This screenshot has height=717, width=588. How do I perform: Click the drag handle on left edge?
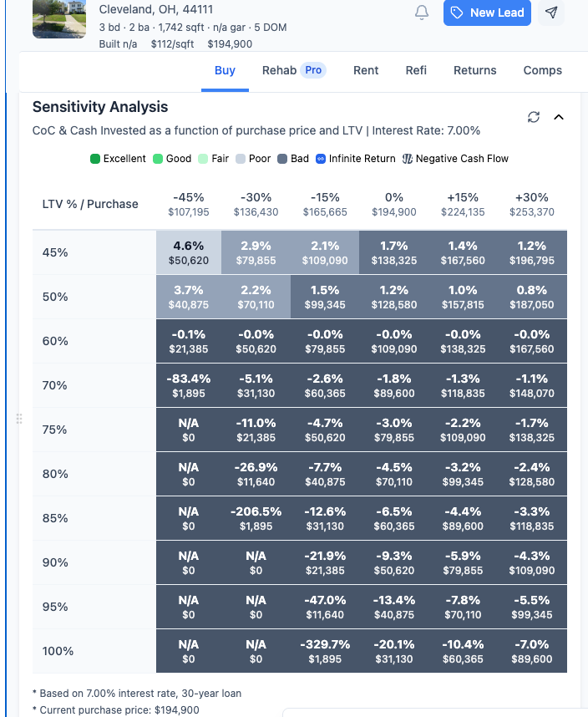click(x=18, y=418)
